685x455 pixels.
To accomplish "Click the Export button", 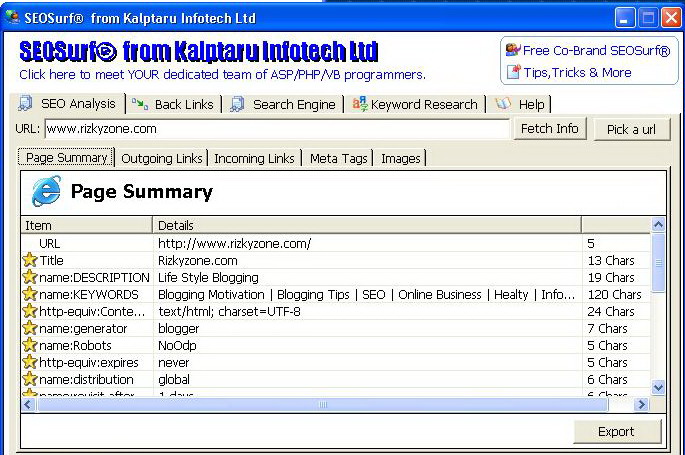I will tap(616, 431).
